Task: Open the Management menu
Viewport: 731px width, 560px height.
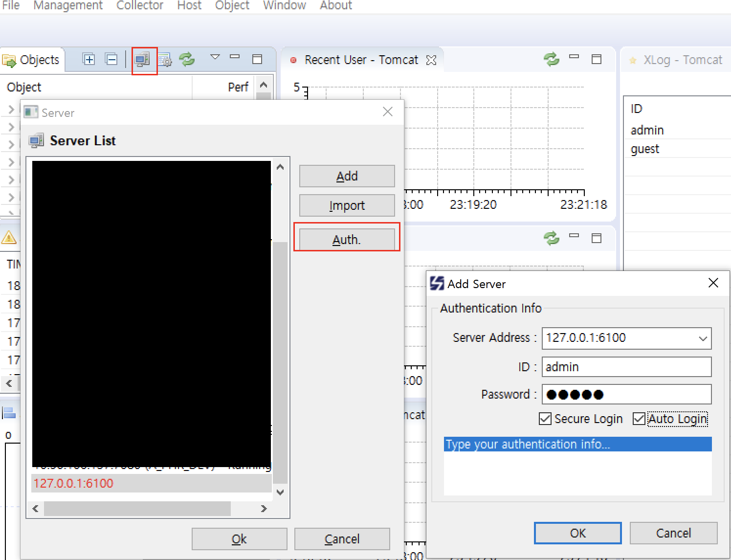Action: coord(68,5)
